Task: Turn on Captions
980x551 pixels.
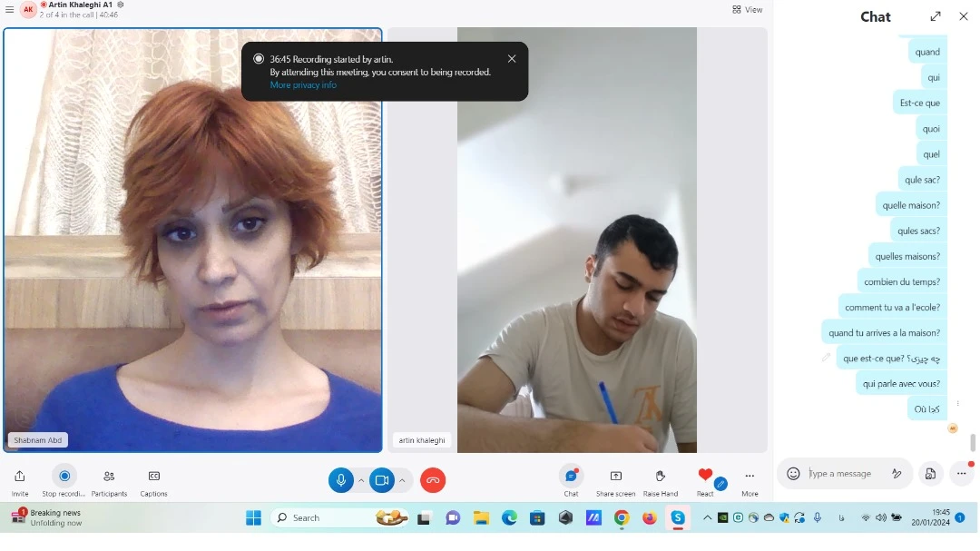Action: click(153, 477)
